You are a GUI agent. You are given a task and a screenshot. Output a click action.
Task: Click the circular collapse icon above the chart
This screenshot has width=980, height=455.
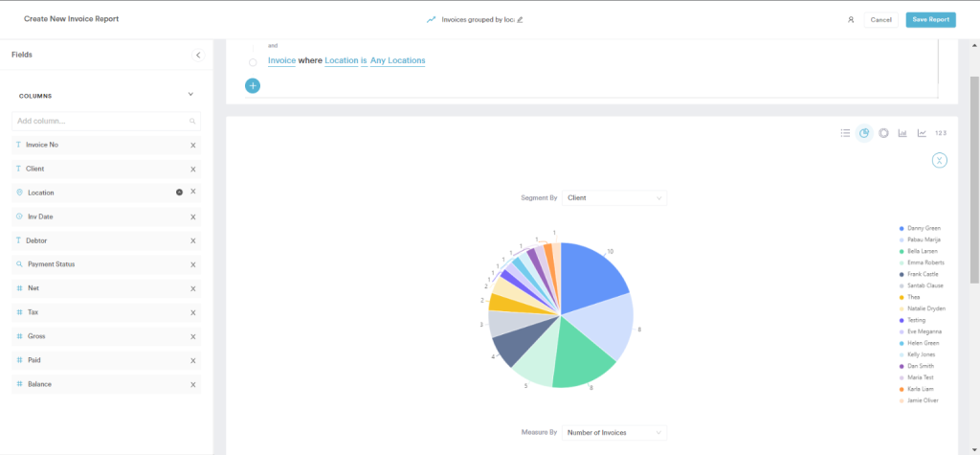[940, 160]
